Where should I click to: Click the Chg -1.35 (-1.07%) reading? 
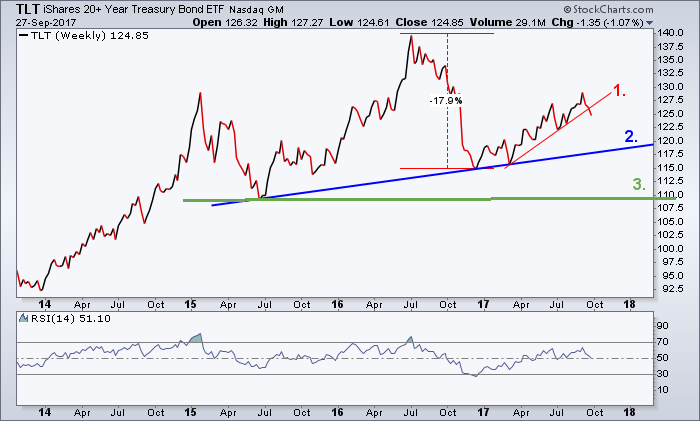click(597, 22)
